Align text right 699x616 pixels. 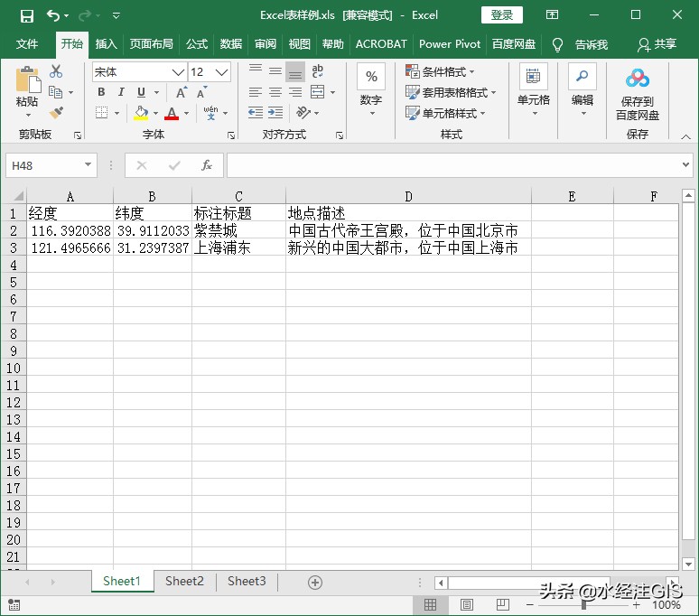(295, 92)
